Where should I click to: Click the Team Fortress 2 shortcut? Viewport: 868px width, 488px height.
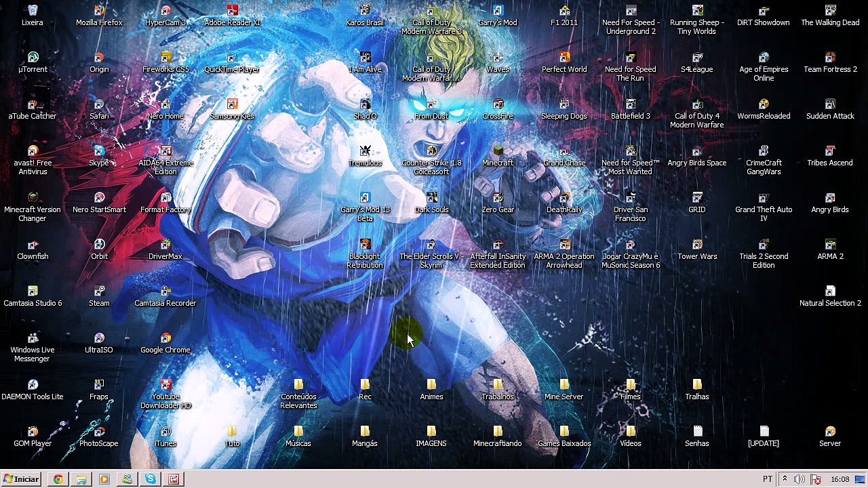pos(830,62)
